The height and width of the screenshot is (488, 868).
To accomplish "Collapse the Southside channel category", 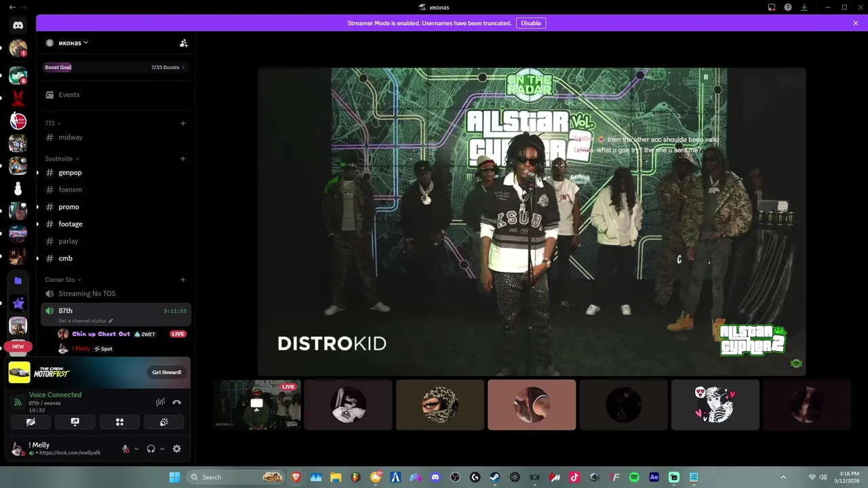I will [x=62, y=159].
